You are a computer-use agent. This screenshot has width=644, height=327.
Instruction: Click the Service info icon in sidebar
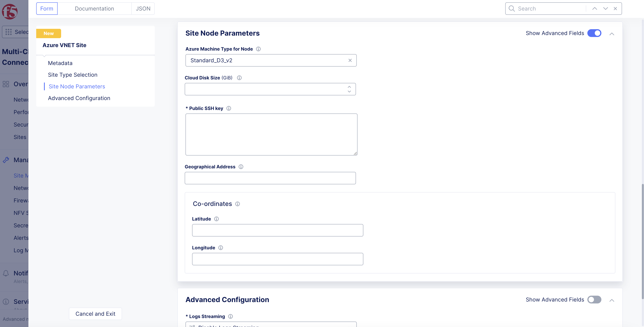pos(5,302)
